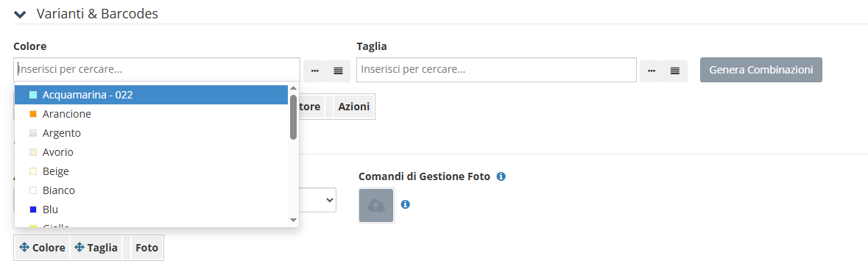The height and width of the screenshot is (272, 868).
Task: Click the Genera Combinazioni button
Action: [761, 70]
